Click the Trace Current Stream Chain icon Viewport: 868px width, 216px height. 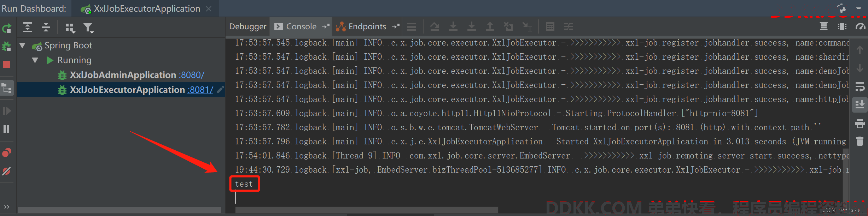pos(569,26)
